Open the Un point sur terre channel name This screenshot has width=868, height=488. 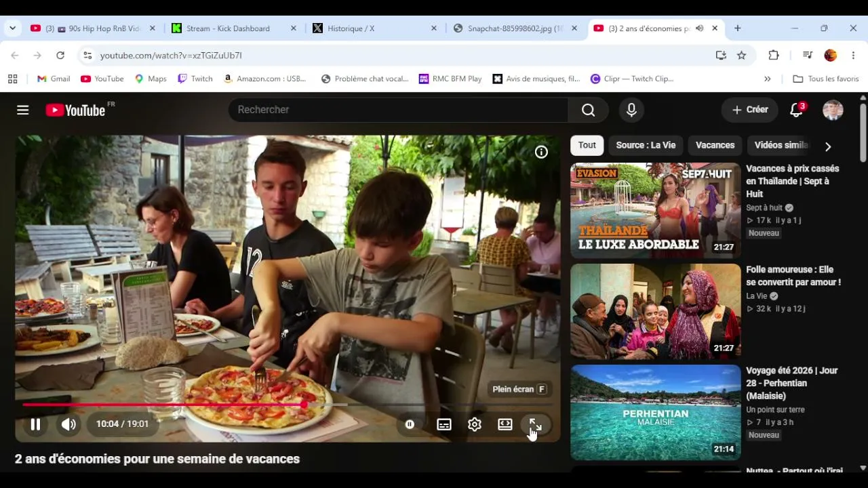[775, 410]
